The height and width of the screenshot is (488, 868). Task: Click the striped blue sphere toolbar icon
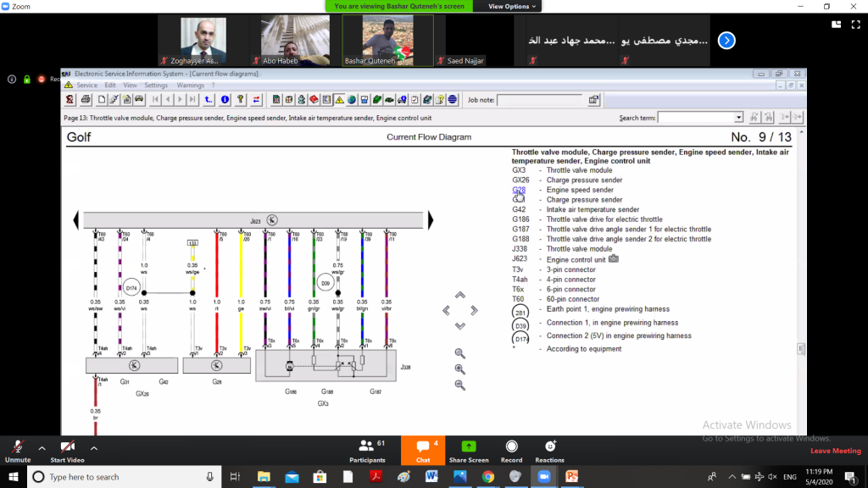click(453, 100)
